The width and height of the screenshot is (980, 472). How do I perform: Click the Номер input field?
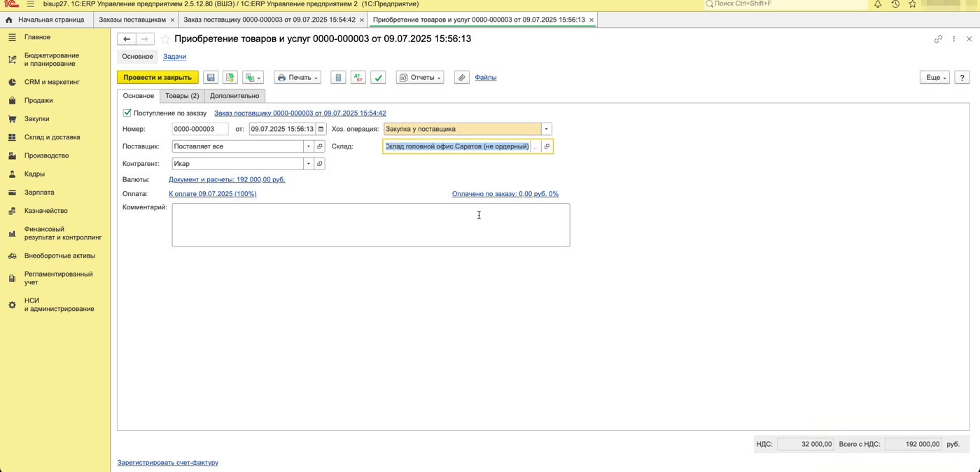pyautogui.click(x=200, y=129)
